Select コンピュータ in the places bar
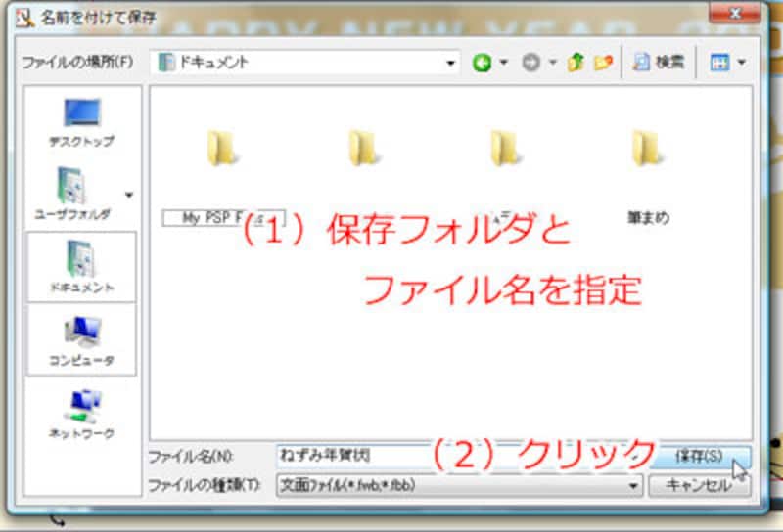The height and width of the screenshot is (532, 783). coord(82,340)
